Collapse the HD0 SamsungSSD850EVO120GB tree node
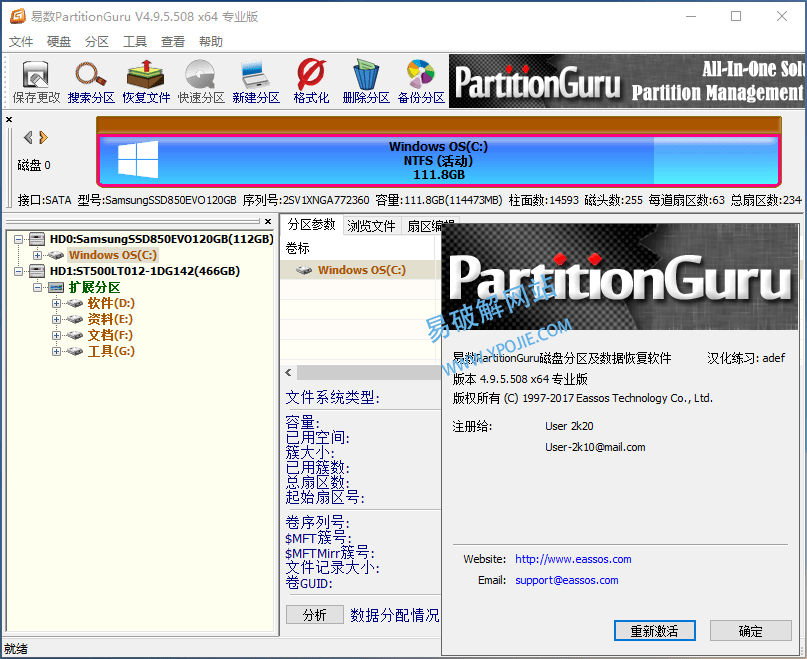Viewport: 807px width, 659px height. coord(19,239)
